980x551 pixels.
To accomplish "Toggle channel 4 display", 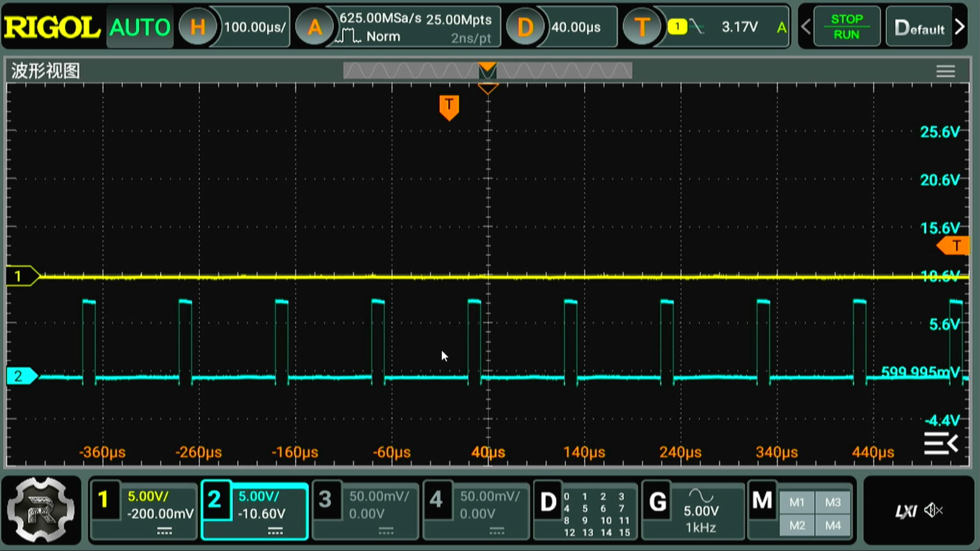I will [x=436, y=500].
